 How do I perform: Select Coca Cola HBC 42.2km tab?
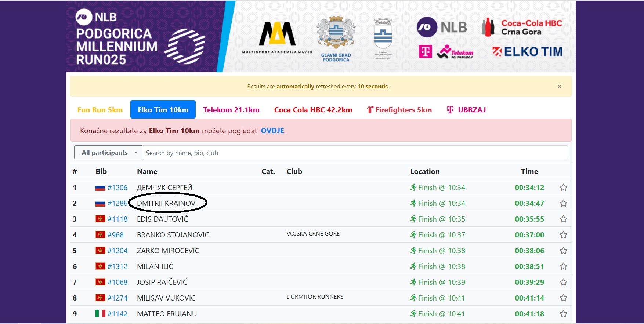click(x=313, y=110)
